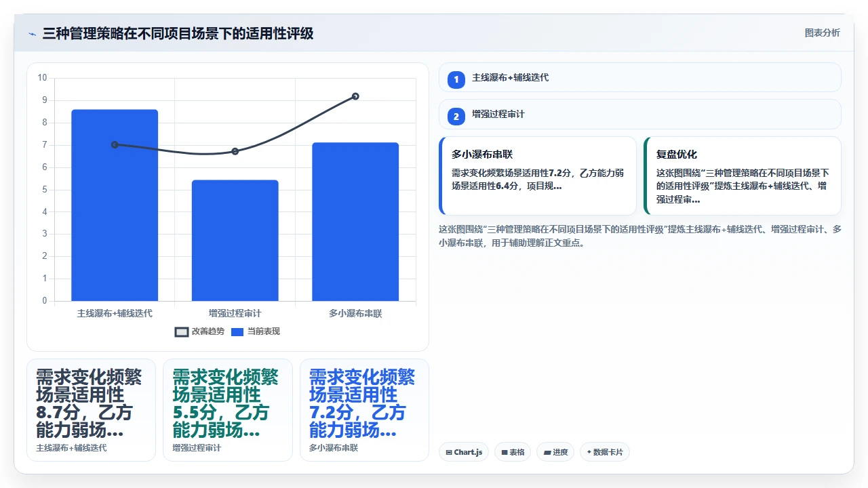Click the page title 三种管理策略在不同项目场景下的适用性评级
Image resolution: width=868 pixels, height=488 pixels.
(178, 34)
